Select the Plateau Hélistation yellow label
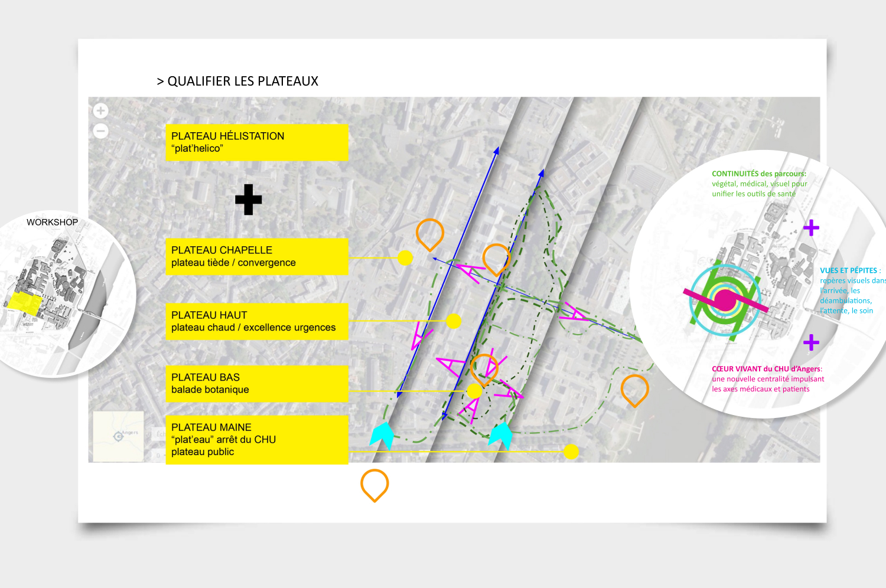The image size is (886, 588). pyautogui.click(x=257, y=142)
